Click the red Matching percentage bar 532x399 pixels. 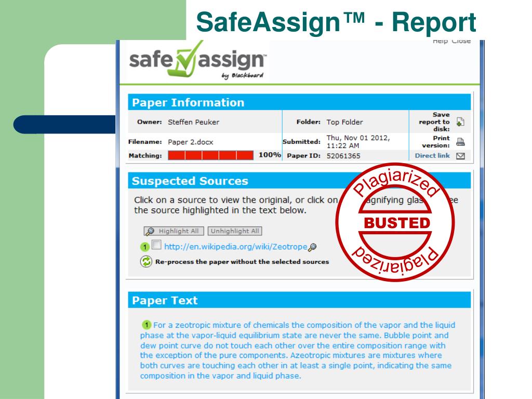click(211, 155)
